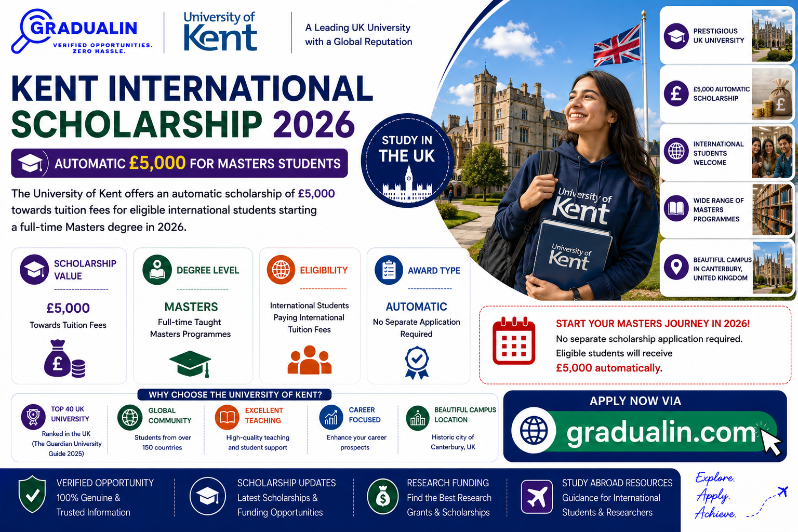This screenshot has height=532, width=798.
Task: Click the coin bag thumbnail in scholarship card
Action: click(773, 94)
